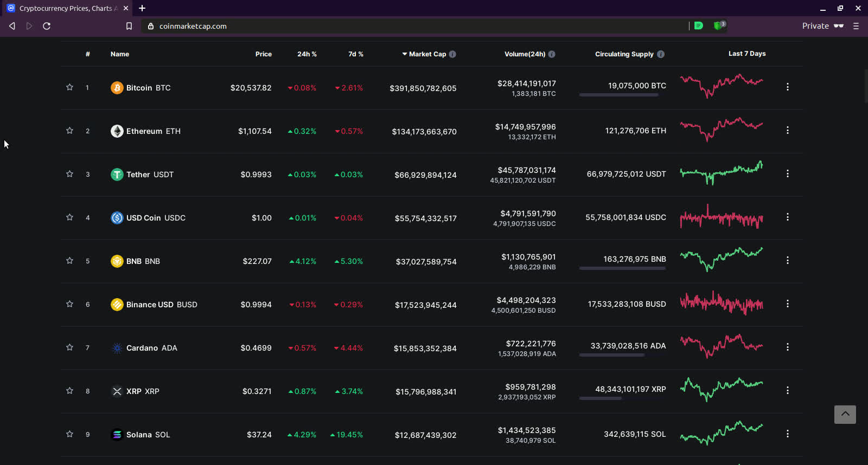The height and width of the screenshot is (465, 868).
Task: Open the green shield extension with badge
Action: pyautogui.click(x=719, y=25)
